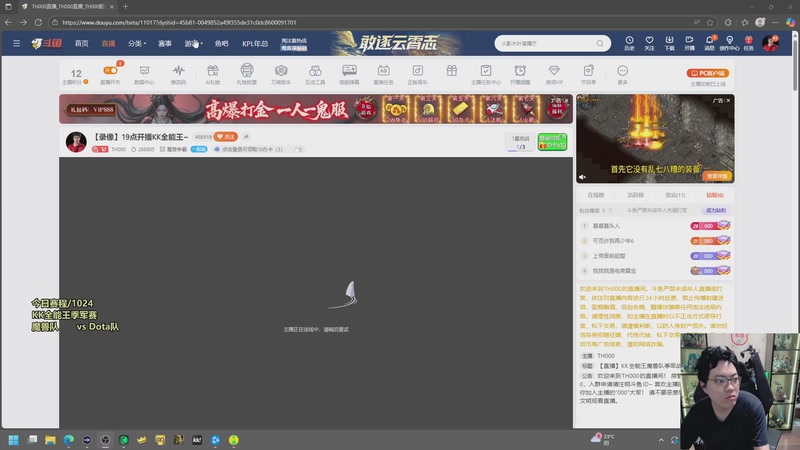Open the 高能弹幕 toolbar icon
Viewport: 800px width, 450px height.
(x=349, y=74)
